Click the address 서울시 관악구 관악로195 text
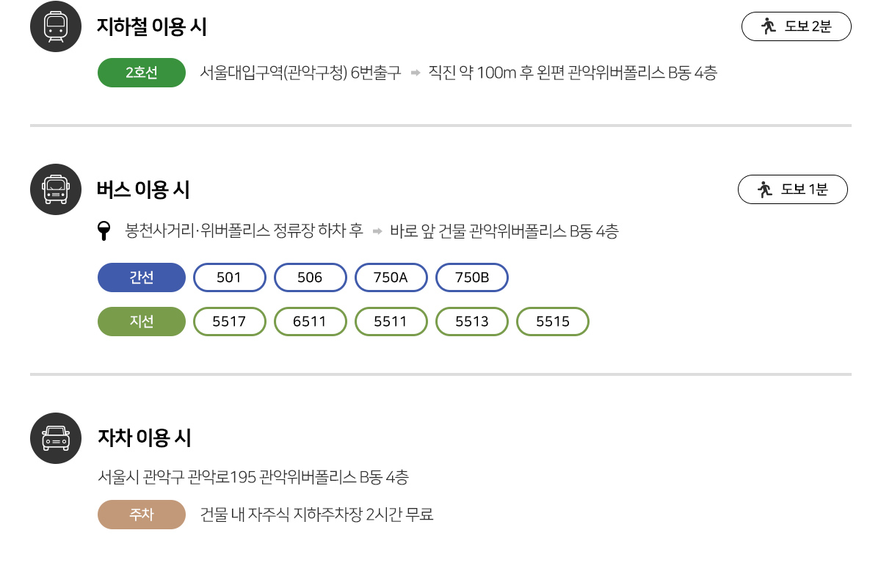This screenshot has height=588, width=881. click(177, 477)
